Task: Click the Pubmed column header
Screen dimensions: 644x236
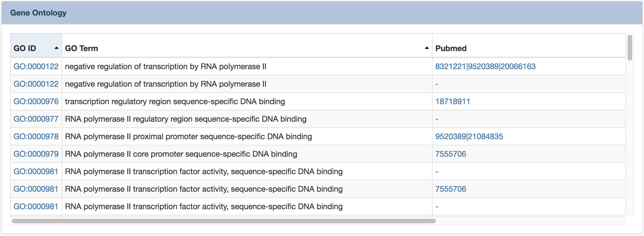Action: (451, 48)
